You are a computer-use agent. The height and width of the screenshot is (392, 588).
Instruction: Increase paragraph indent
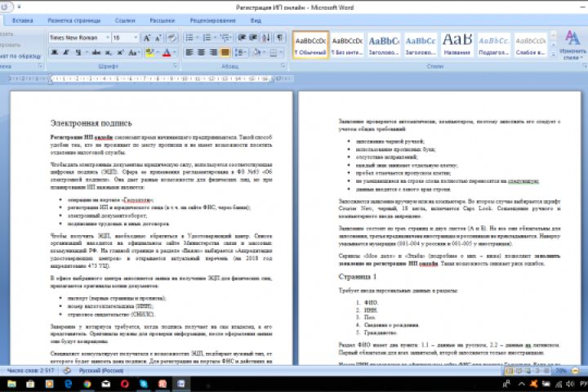point(253,38)
